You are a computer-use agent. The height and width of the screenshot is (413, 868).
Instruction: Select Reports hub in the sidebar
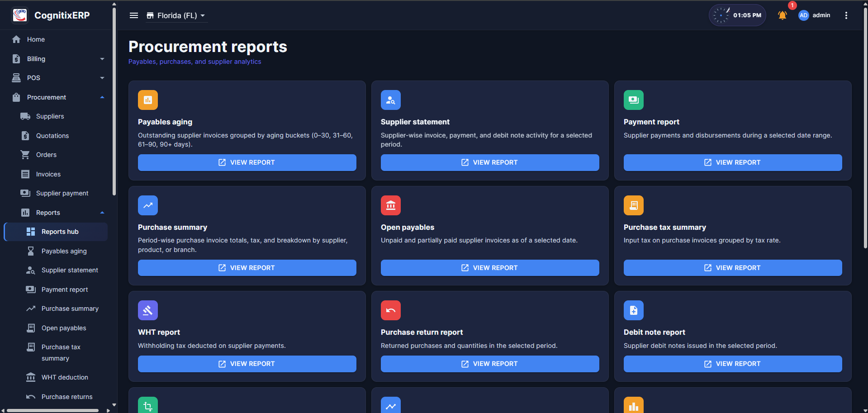click(x=56, y=232)
